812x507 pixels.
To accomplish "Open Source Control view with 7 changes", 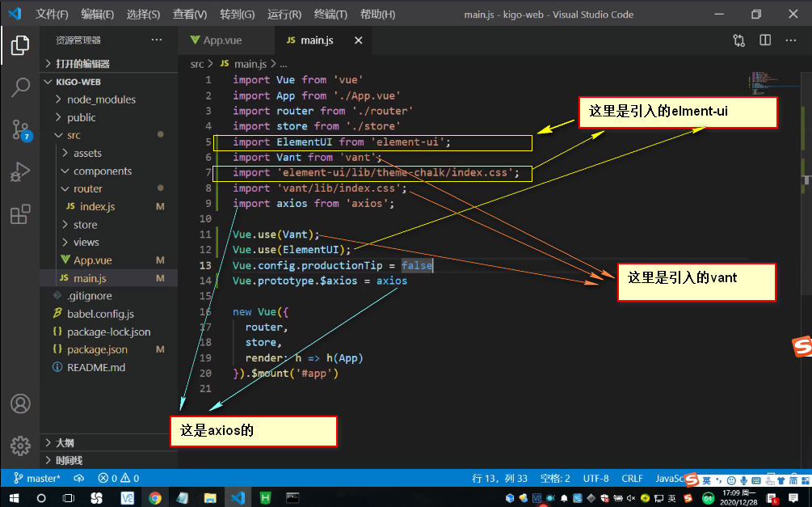I will click(x=21, y=129).
